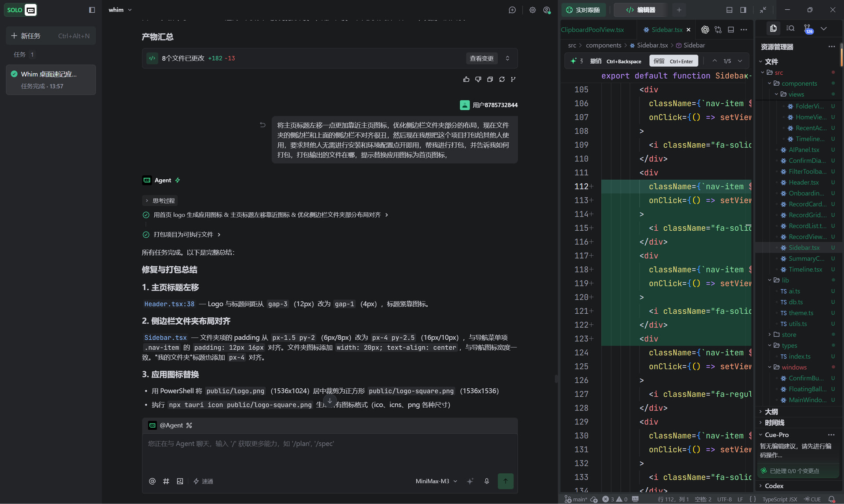Attach an image using the picture icon
Image resolution: width=844 pixels, height=504 pixels.
coord(180,481)
